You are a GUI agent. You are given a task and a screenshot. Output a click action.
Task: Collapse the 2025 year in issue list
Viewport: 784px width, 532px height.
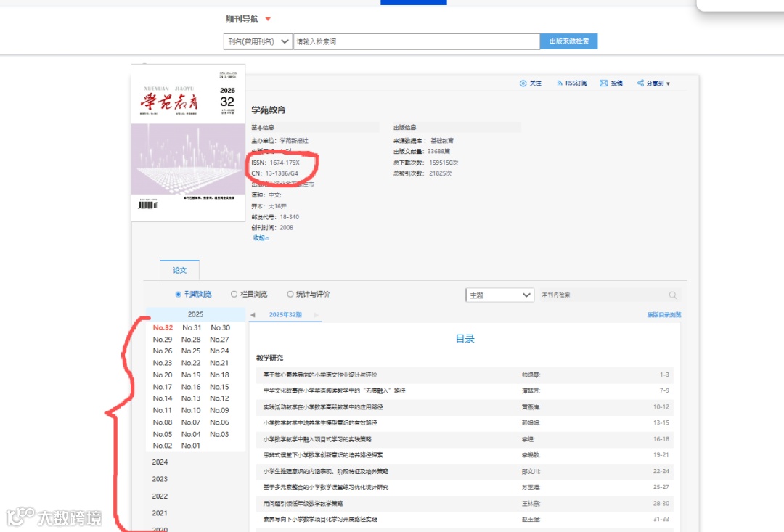(x=195, y=314)
